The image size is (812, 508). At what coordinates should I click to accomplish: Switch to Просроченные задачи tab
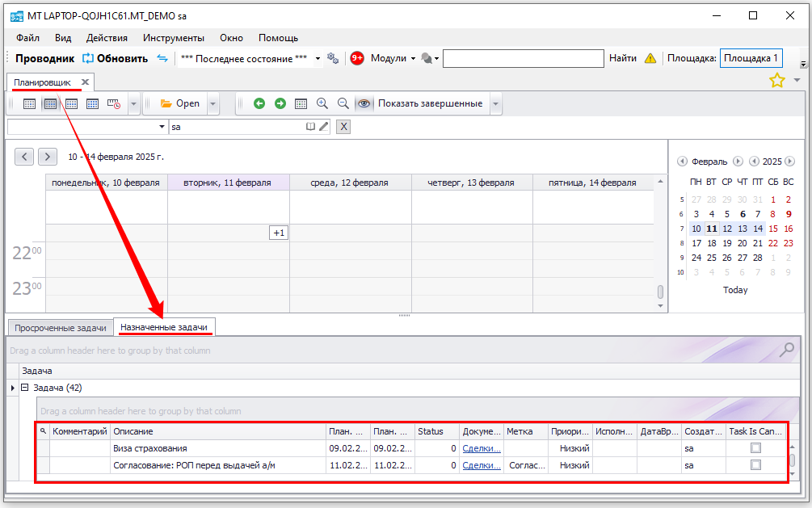[61, 328]
